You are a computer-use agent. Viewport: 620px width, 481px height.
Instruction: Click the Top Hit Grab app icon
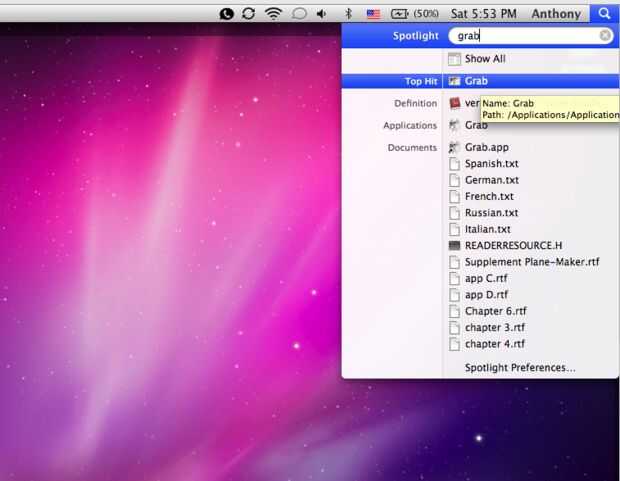(x=454, y=81)
